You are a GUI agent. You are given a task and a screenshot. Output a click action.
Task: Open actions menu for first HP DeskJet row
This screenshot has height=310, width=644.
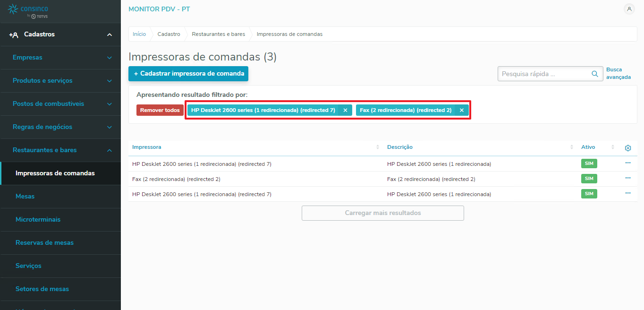click(x=628, y=163)
